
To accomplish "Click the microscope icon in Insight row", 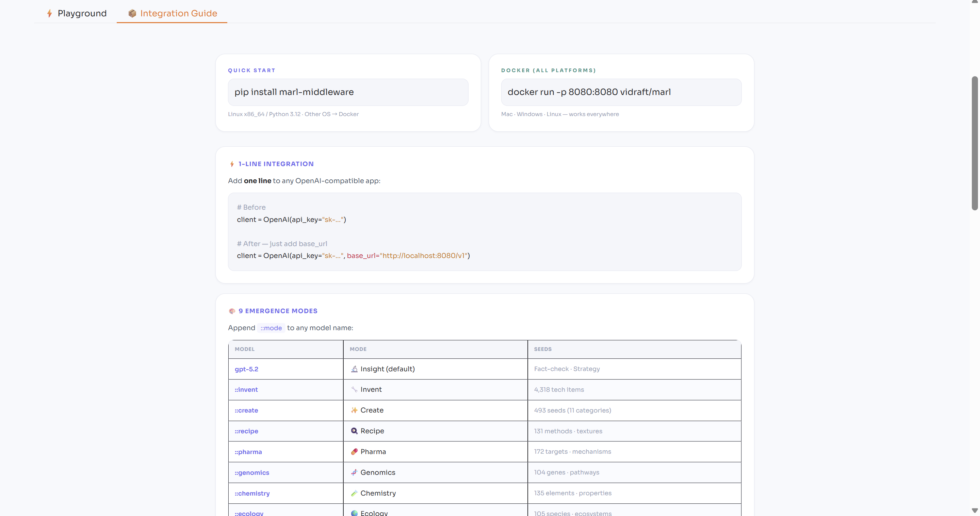I will coord(354,369).
